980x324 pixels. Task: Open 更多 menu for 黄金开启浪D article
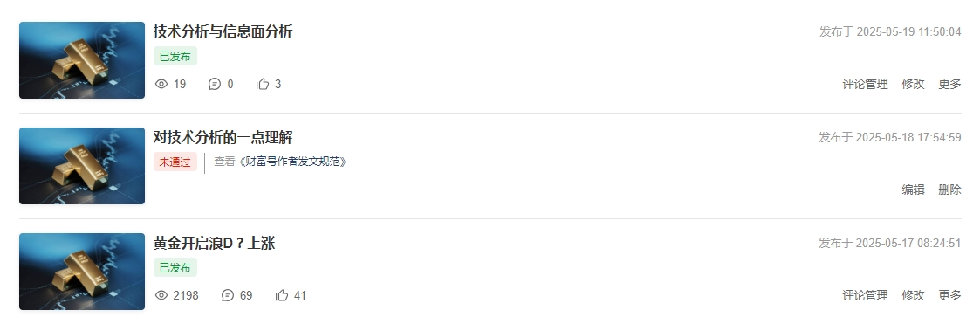[949, 295]
